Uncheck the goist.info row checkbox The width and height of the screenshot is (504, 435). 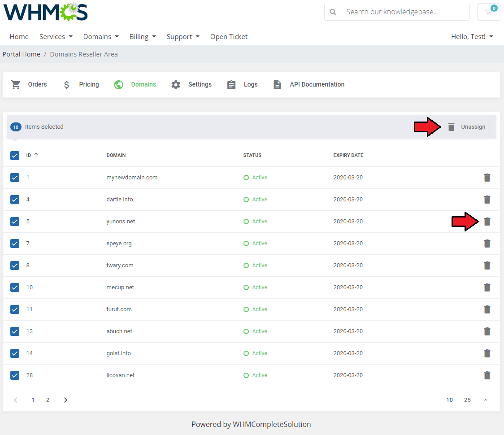[x=15, y=353]
